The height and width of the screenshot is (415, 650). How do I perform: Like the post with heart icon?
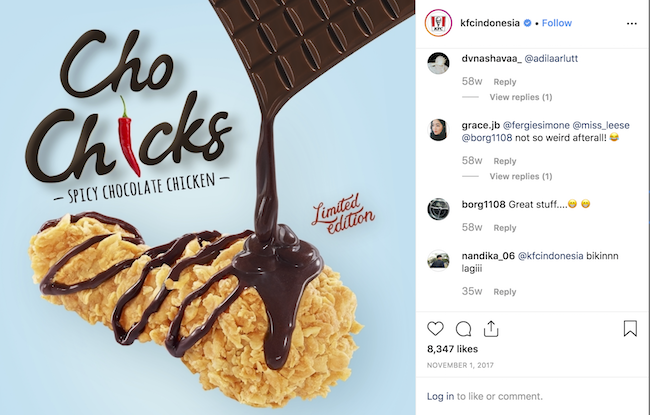(435, 329)
